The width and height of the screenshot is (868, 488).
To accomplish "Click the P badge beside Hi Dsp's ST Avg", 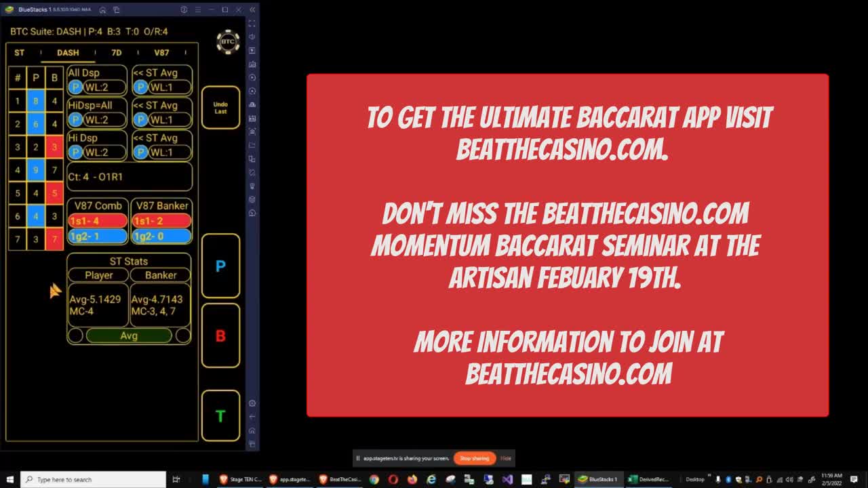I will 140,152.
